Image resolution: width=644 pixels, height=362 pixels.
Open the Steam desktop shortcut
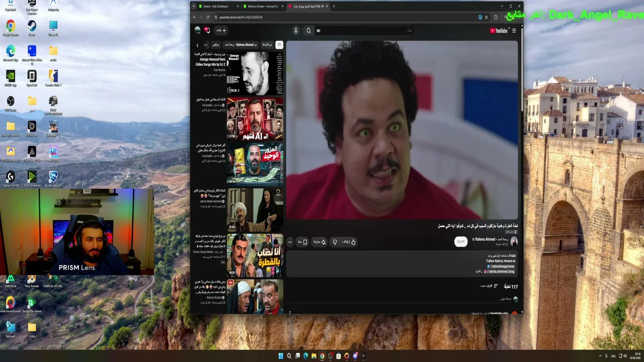pyautogui.click(x=32, y=28)
